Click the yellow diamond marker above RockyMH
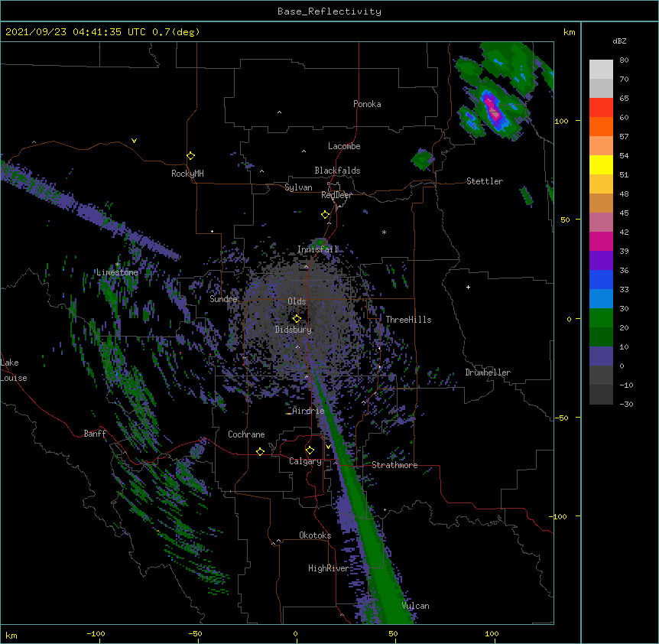659x644 pixels. pyautogui.click(x=191, y=156)
